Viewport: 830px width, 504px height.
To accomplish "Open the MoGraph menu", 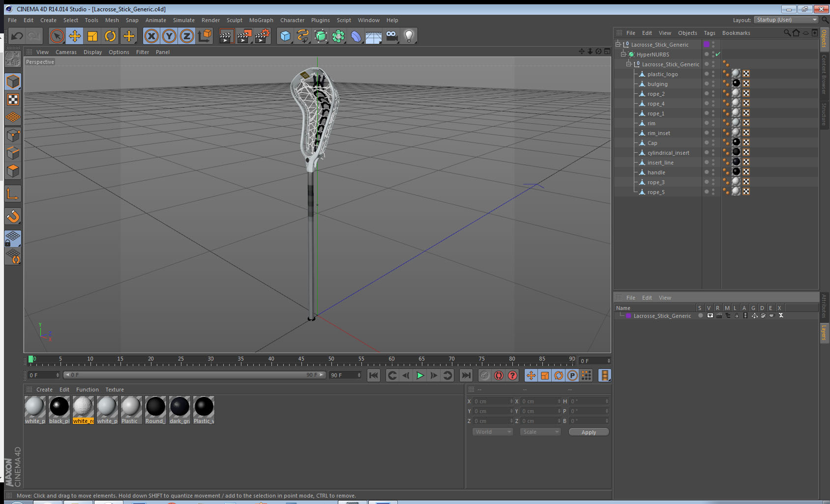I will (x=261, y=20).
